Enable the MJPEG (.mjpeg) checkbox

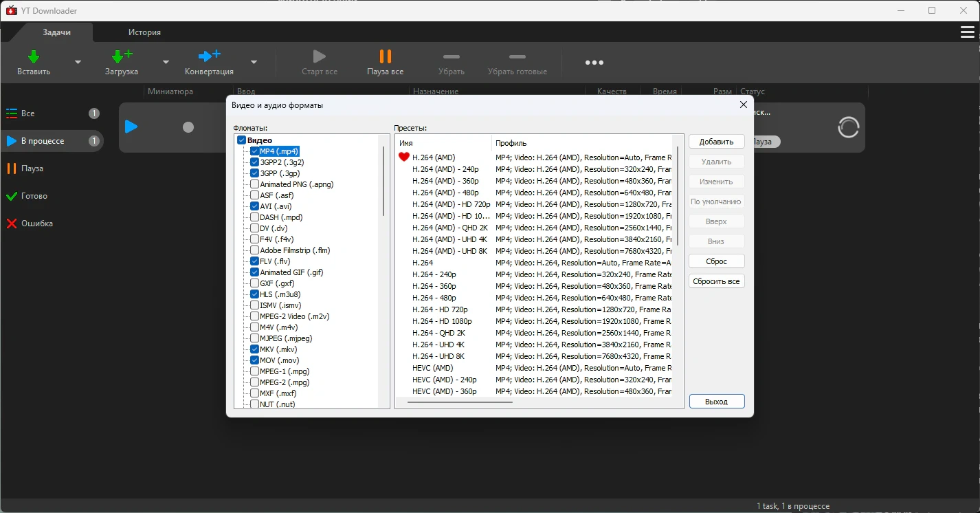pos(255,338)
